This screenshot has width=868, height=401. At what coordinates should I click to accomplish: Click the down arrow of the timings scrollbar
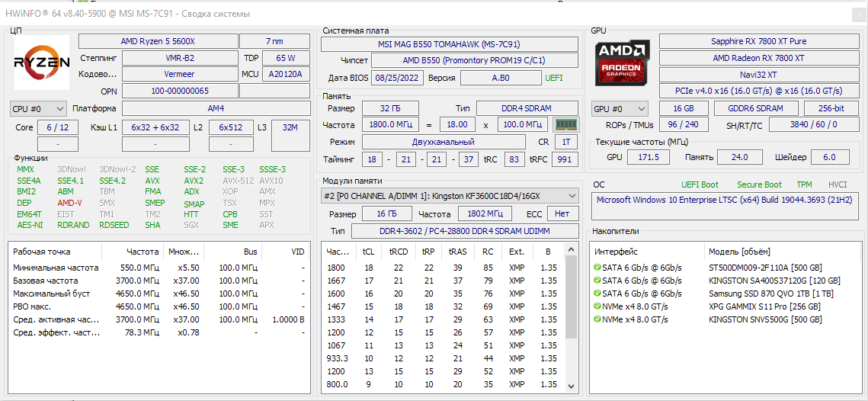570,386
